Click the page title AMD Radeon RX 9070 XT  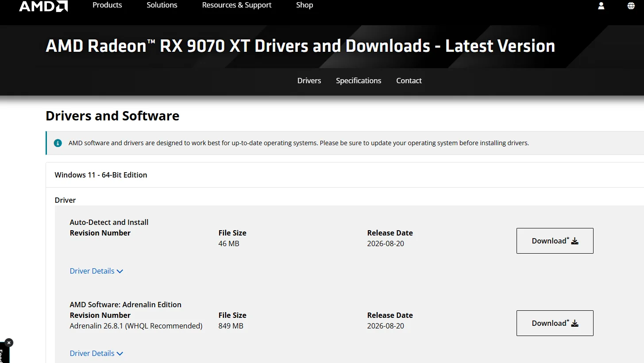click(300, 46)
